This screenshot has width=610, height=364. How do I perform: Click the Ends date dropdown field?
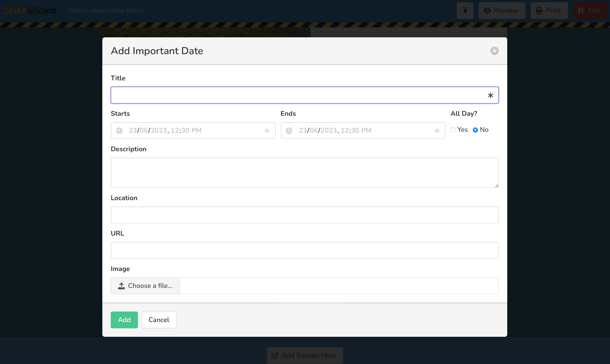363,130
